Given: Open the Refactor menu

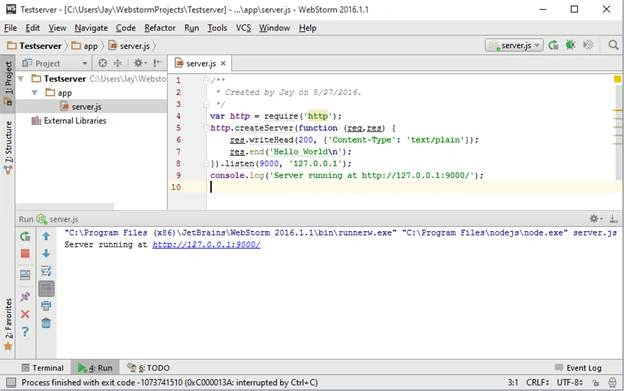Looking at the screenshot, I should (x=160, y=28).
